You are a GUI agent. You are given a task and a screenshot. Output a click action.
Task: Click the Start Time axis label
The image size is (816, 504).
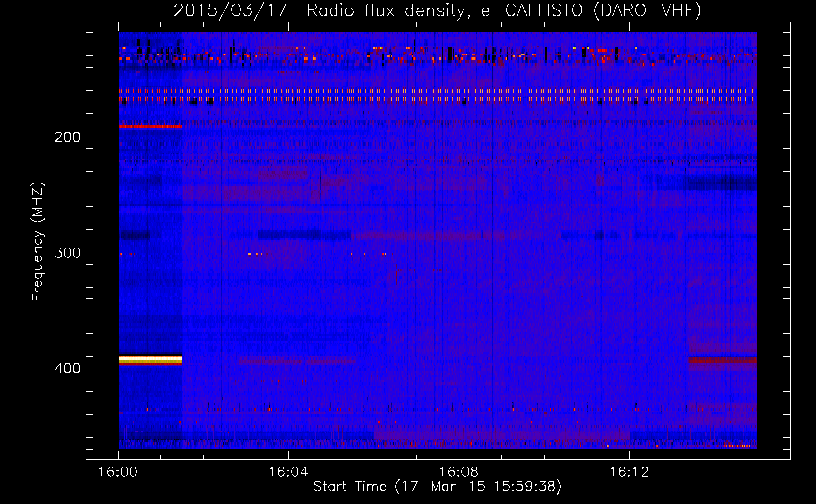(437, 486)
